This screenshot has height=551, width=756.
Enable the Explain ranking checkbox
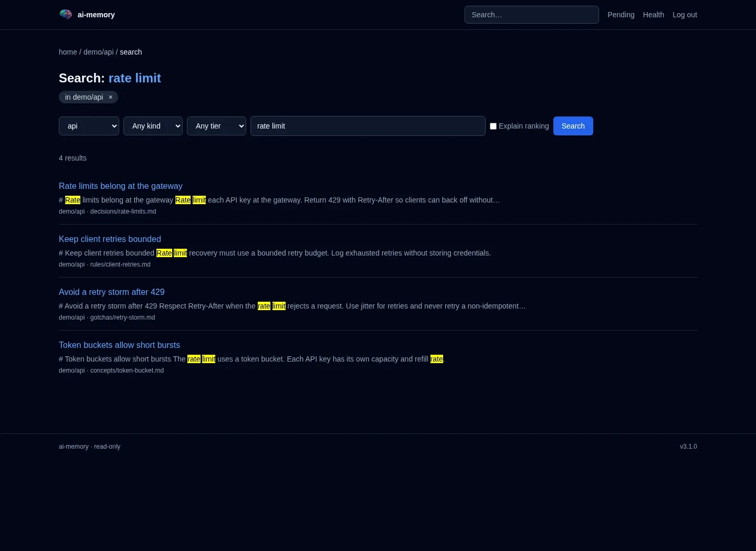493,126
